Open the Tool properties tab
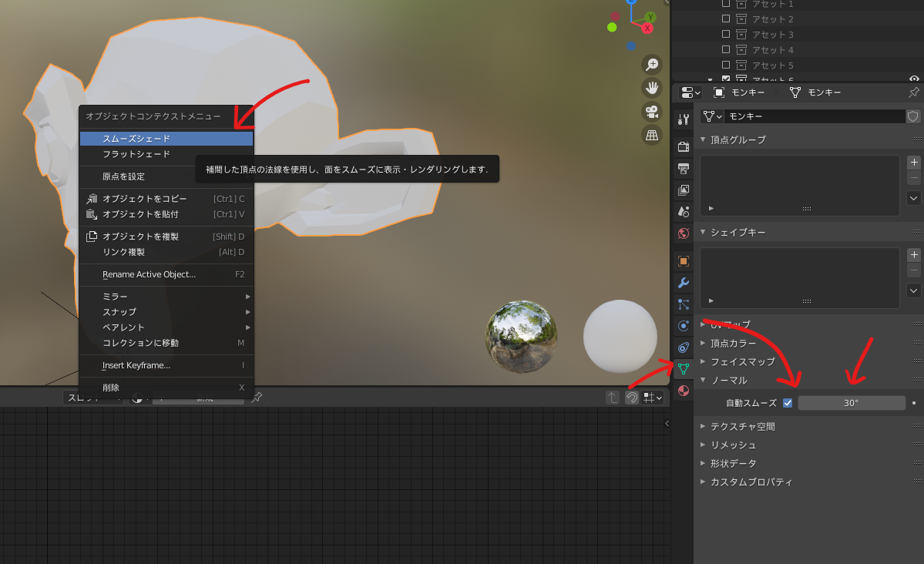This screenshot has height=564, width=924. 684,119
